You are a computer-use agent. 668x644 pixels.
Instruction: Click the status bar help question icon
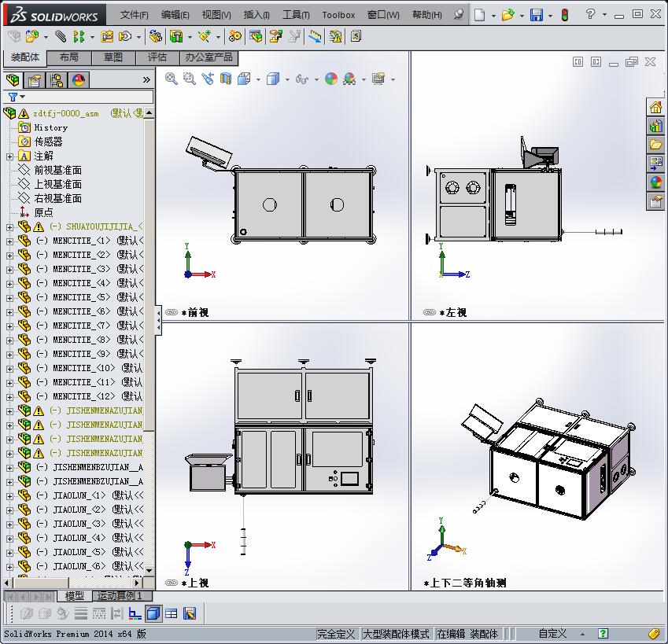click(603, 633)
